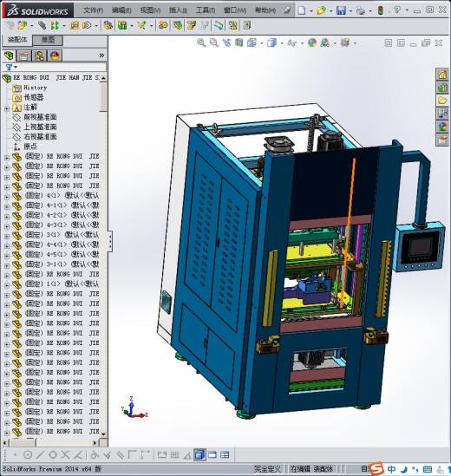Viewport: 451px width, 476px height.
Task: Open the FeatureManager design tree tab
Action: click(10, 55)
